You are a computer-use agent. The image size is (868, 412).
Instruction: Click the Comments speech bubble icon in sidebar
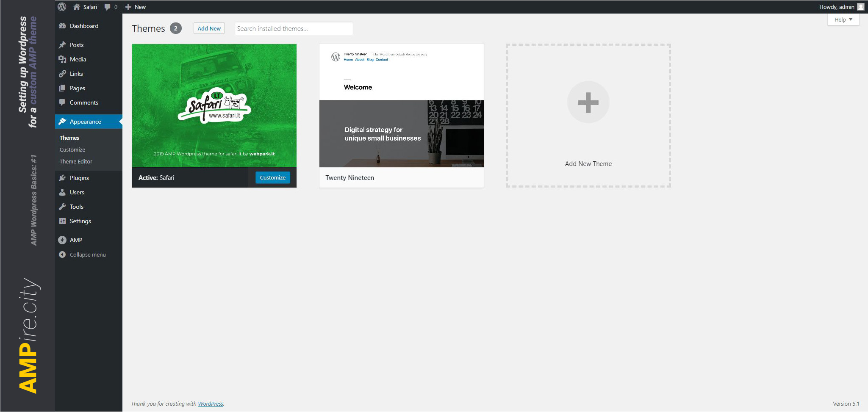point(62,102)
